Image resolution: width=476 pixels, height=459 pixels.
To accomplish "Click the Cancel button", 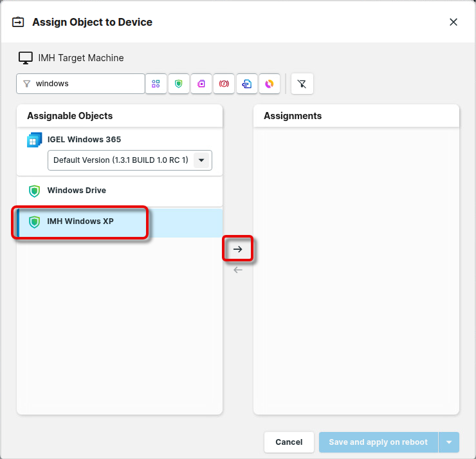I will (289, 442).
